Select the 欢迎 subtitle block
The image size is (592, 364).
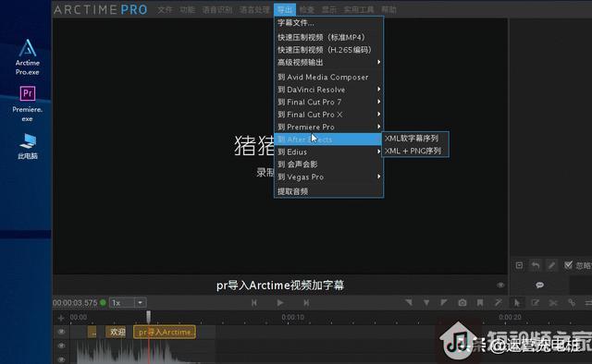(116, 332)
